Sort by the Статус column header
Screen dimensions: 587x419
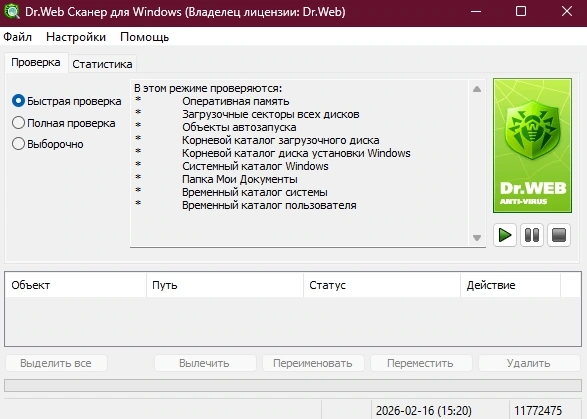click(x=382, y=285)
